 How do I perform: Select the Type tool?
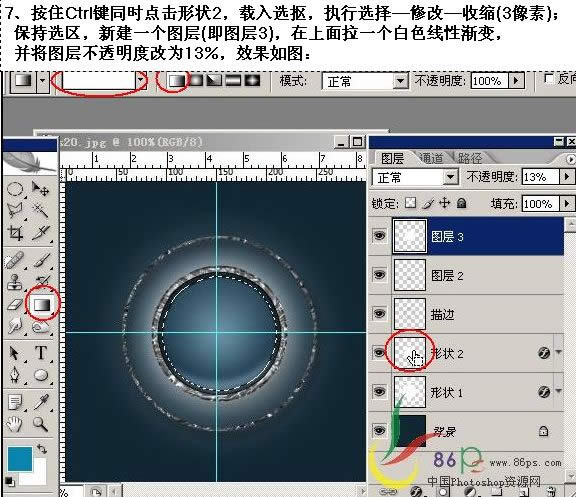(41, 353)
